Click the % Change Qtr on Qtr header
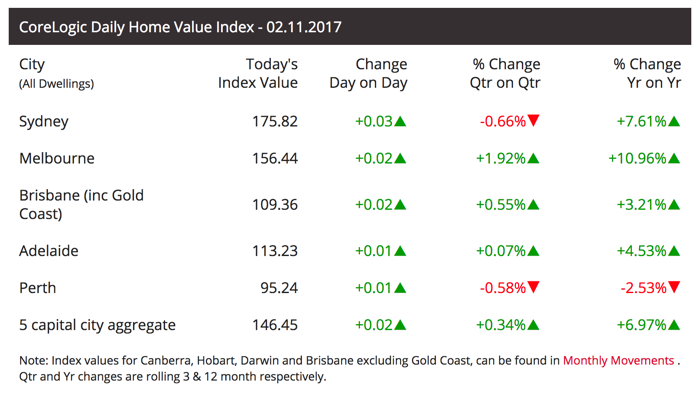Image resolution: width=700 pixels, height=396 pixels. [x=505, y=73]
